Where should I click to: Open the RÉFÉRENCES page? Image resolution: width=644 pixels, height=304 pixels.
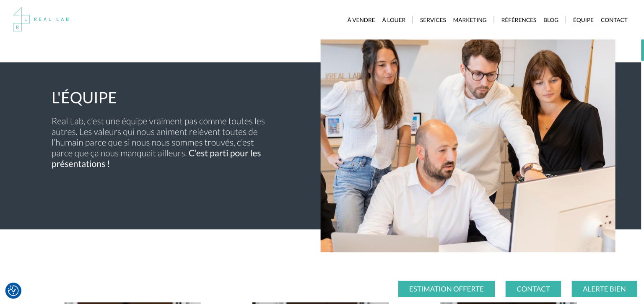coord(519,20)
